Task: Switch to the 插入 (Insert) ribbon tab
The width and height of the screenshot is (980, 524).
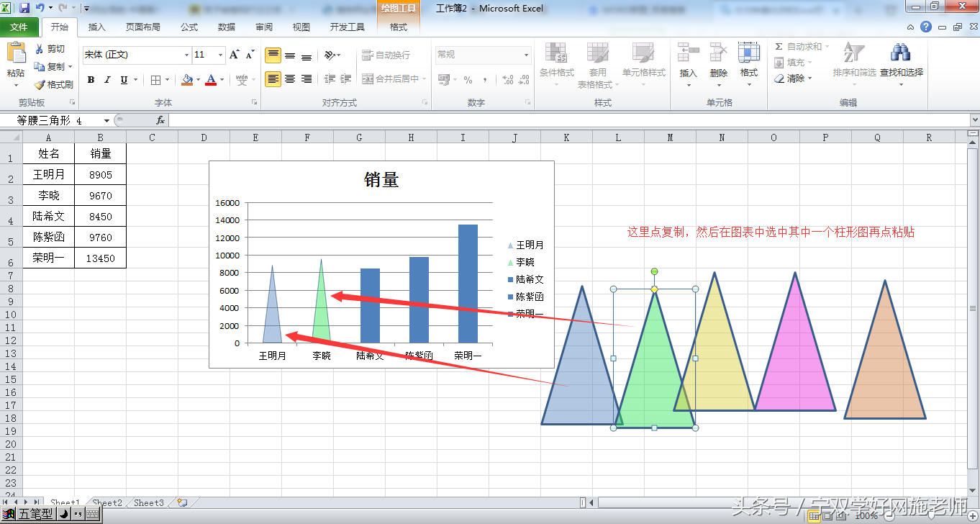Action: pyautogui.click(x=96, y=27)
